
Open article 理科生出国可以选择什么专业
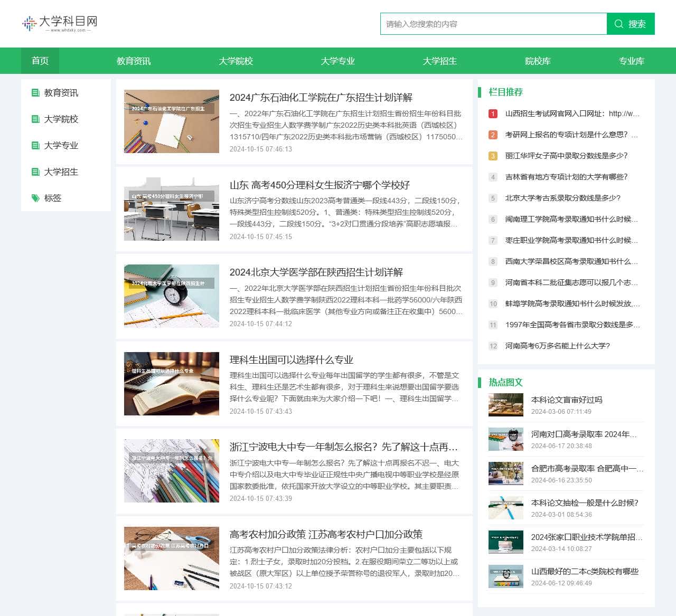[x=292, y=360]
